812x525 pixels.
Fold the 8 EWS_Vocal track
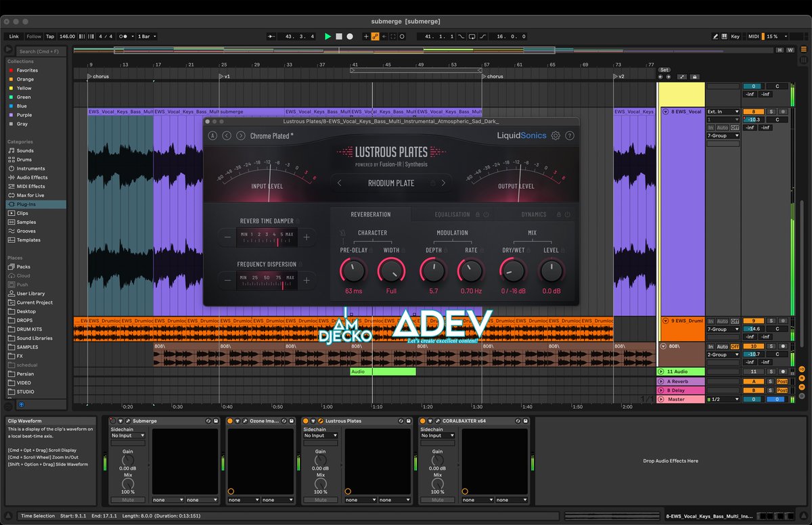(665, 112)
